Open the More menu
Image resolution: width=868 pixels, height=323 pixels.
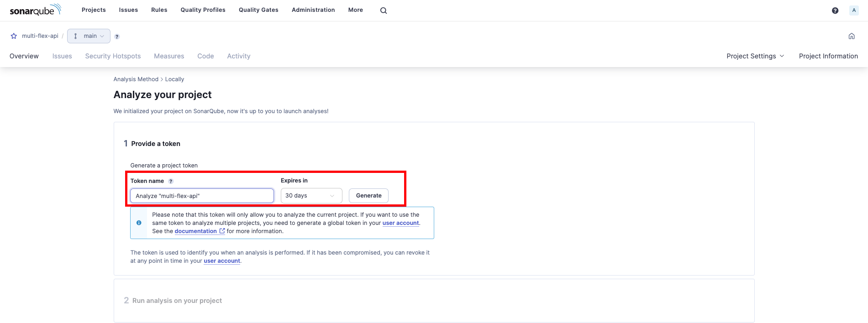point(356,10)
